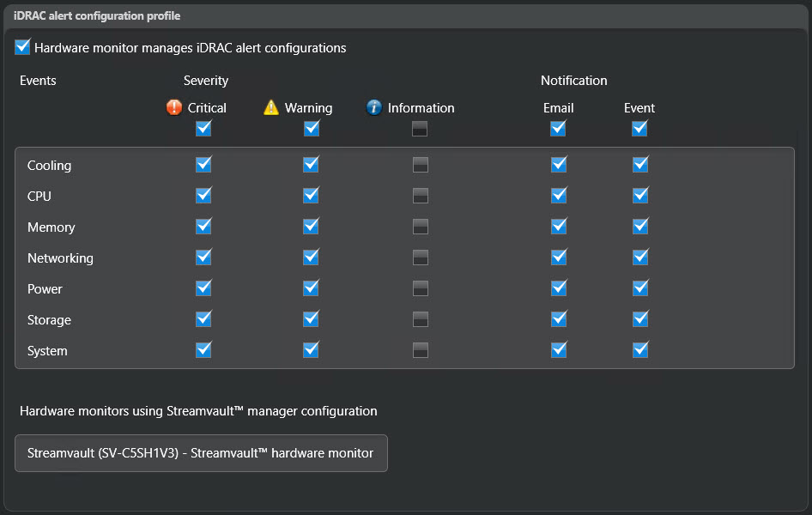This screenshot has height=515, width=812.
Task: Uncheck the master Event notification checkbox
Action: 639,128
